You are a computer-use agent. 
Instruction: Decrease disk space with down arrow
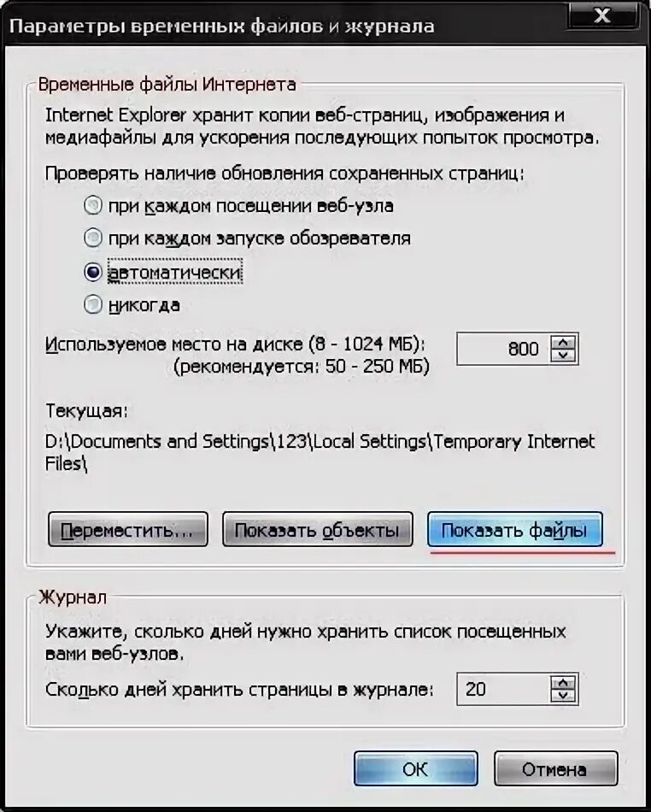[563, 356]
